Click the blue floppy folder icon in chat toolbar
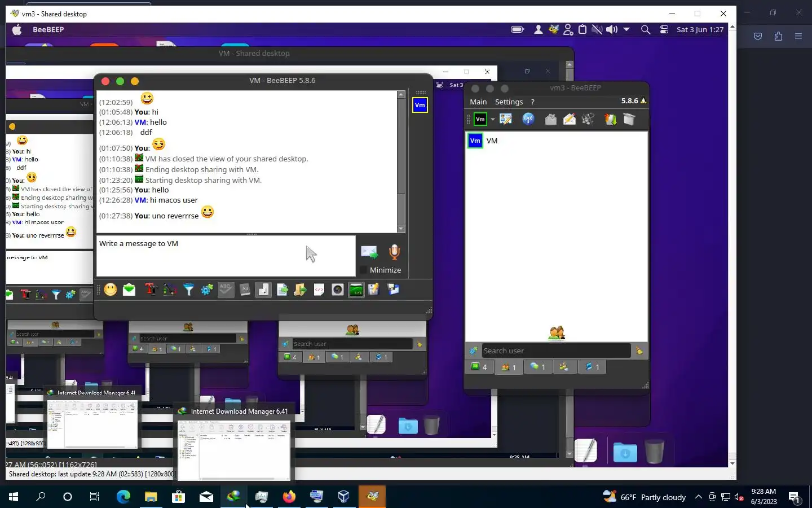Screen dimensions: 812x508 393,290
